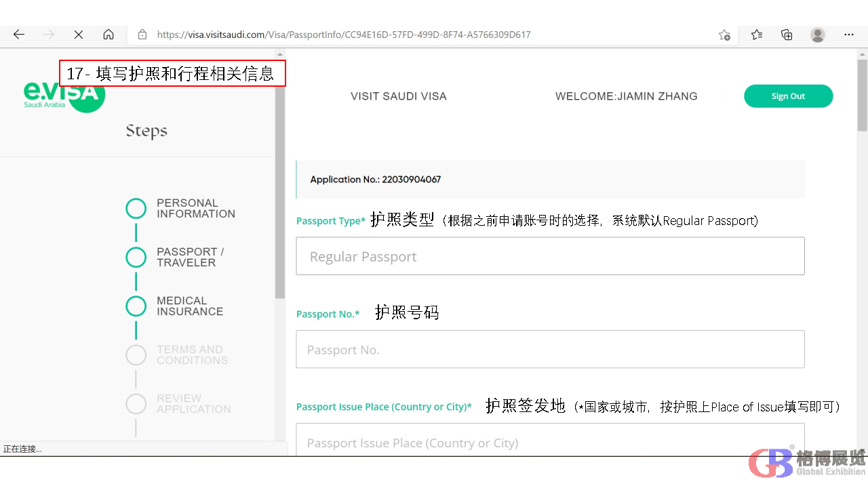868x488 pixels.
Task: Stop page loading with X icon
Action: [78, 35]
